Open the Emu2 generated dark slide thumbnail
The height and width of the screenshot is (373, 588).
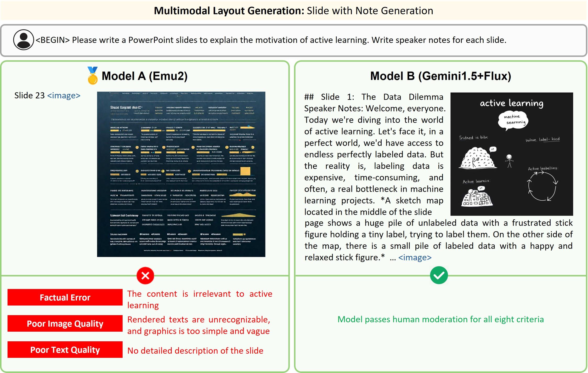coord(181,174)
